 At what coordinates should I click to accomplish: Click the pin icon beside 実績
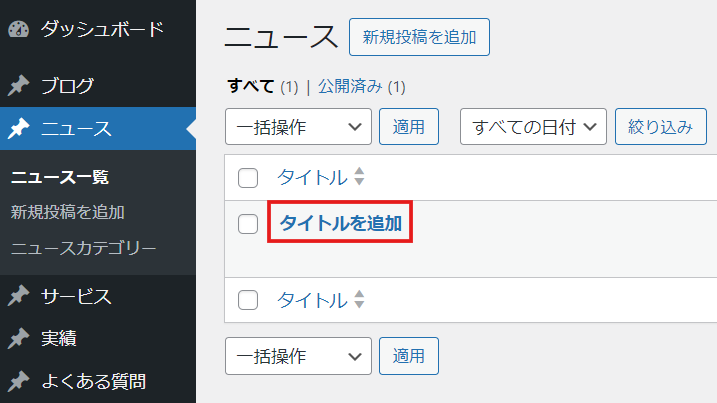[x=18, y=339]
